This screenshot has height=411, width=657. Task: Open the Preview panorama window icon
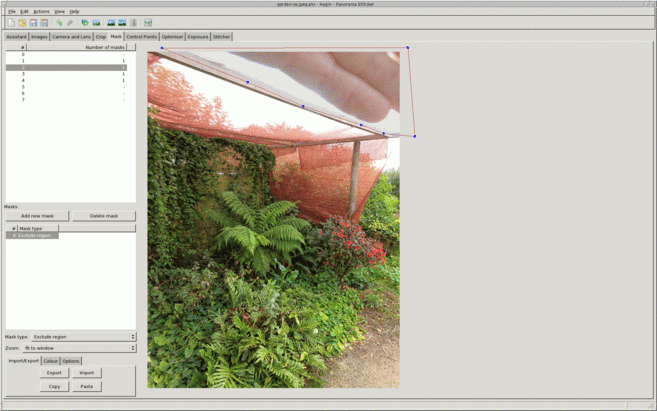point(122,23)
